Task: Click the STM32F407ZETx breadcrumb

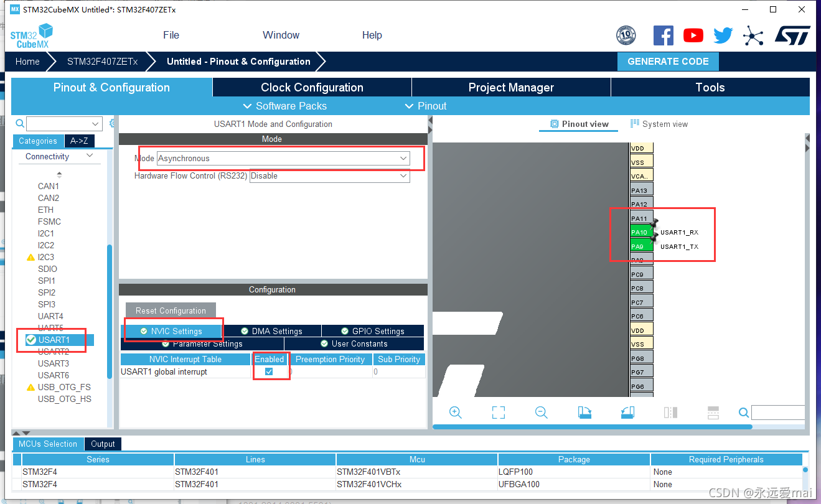Action: 102,62
